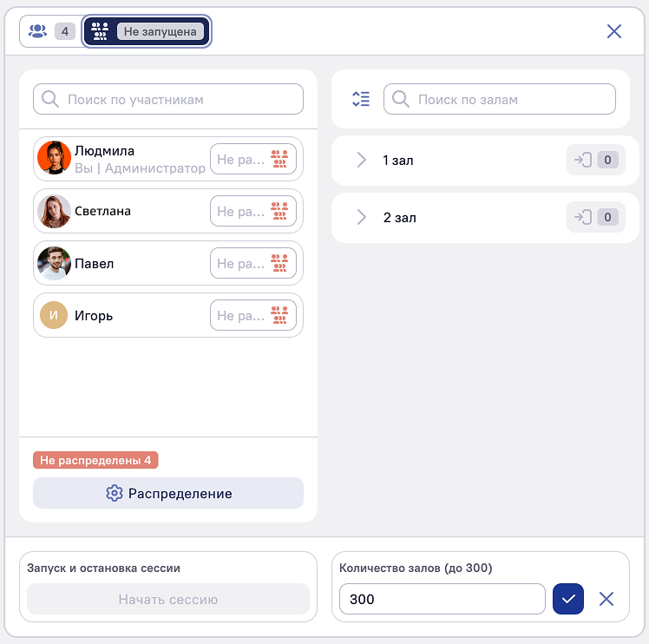649x644 pixels.
Task: Click the enter-room icon for 1 зал
Action: pos(583,160)
